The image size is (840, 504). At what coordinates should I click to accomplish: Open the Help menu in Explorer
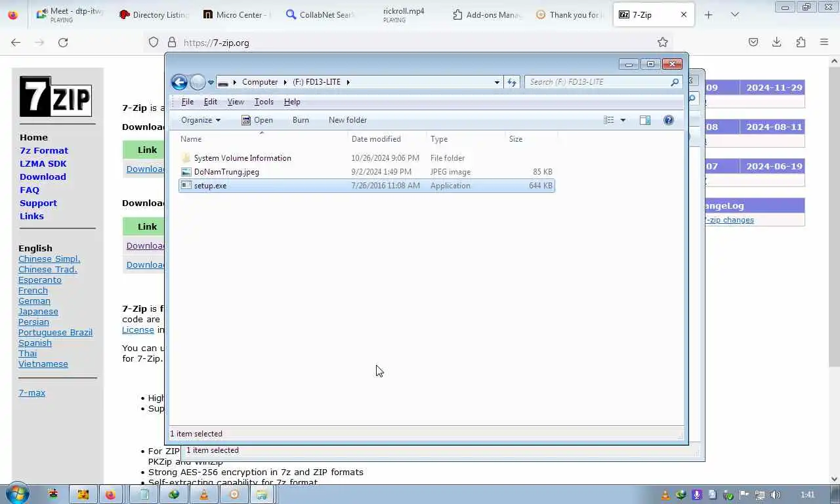pos(292,102)
